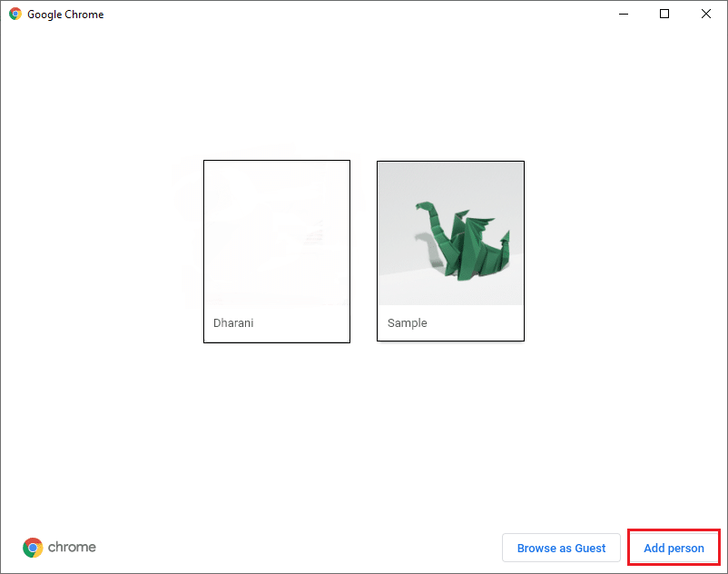Click the colorful Chrome logo at bottom left
728x574 pixels.
(x=33, y=548)
